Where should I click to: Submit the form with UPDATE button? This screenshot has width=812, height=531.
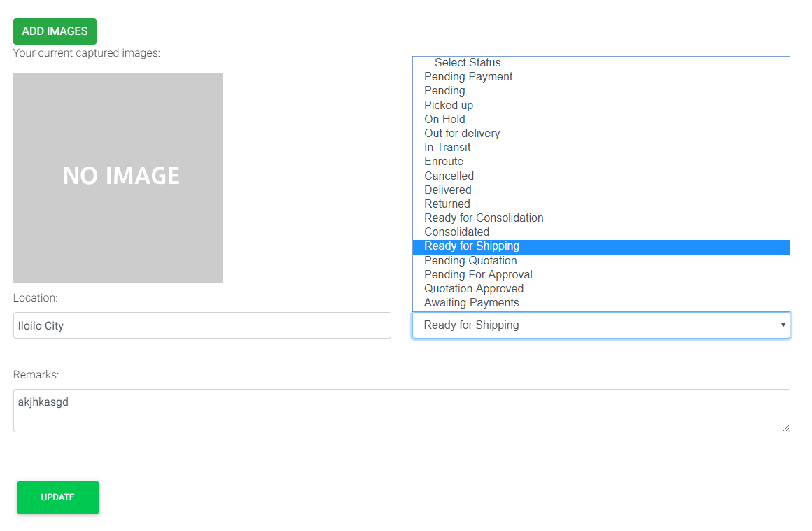58,497
